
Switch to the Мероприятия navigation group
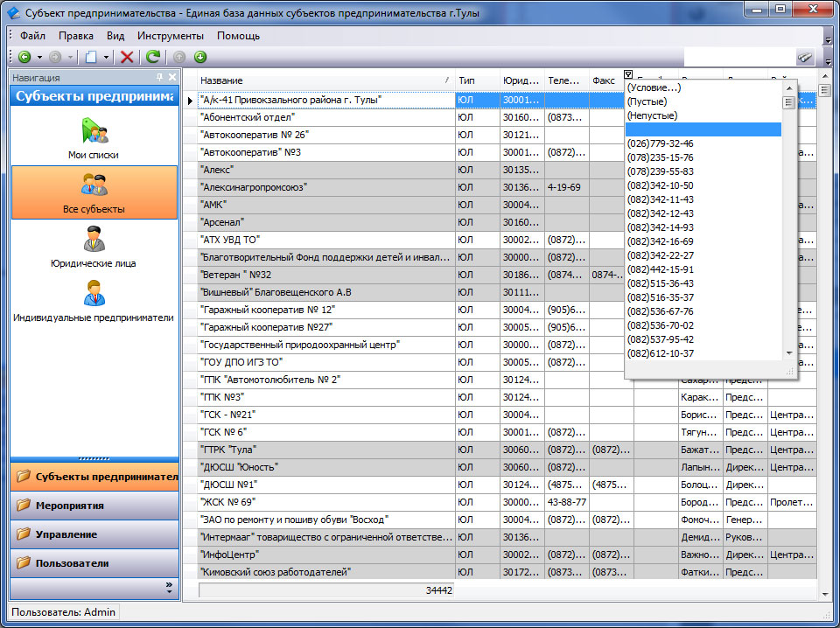pyautogui.click(x=94, y=506)
